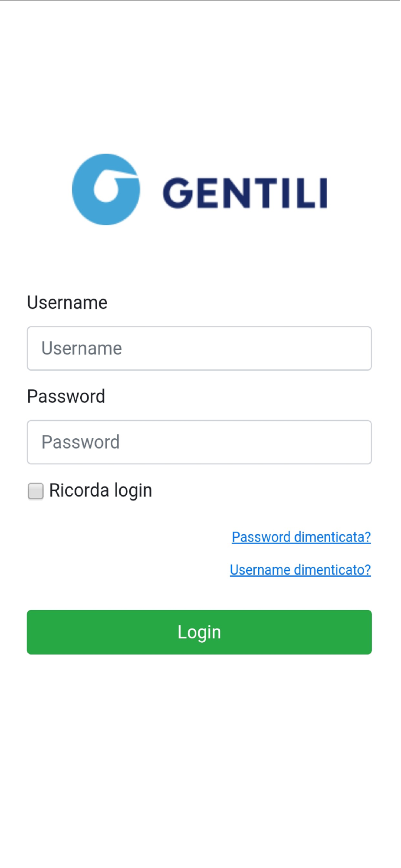
Task: Click the blue Gentili swirl logo icon
Action: coord(106,189)
